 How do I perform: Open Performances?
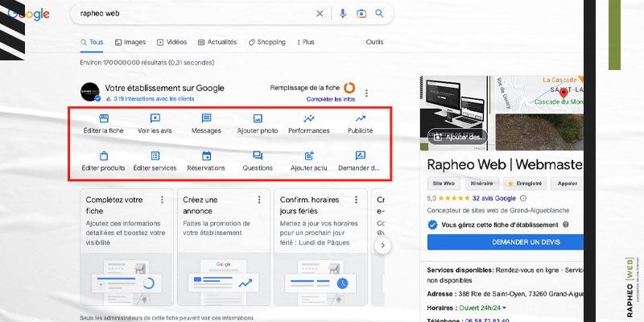pyautogui.click(x=309, y=125)
